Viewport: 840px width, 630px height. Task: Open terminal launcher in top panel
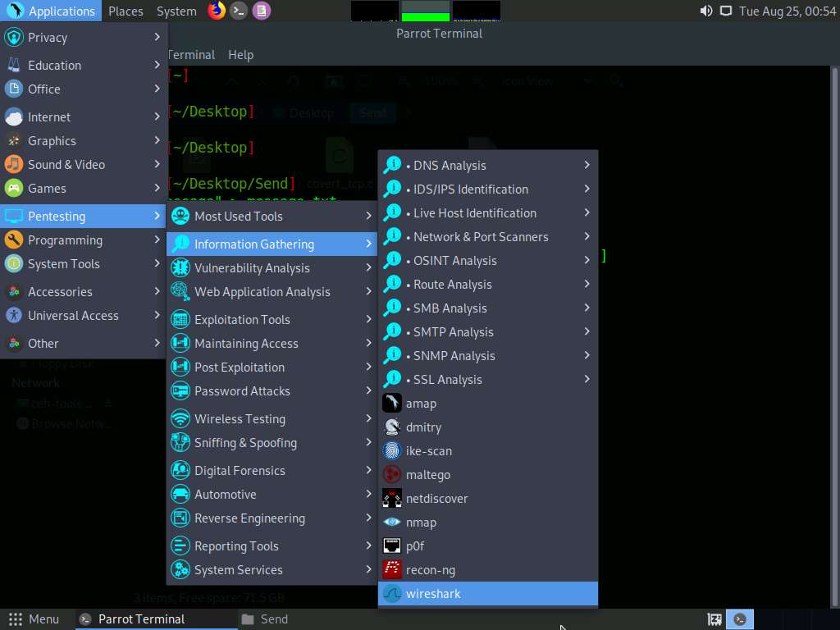click(239, 11)
